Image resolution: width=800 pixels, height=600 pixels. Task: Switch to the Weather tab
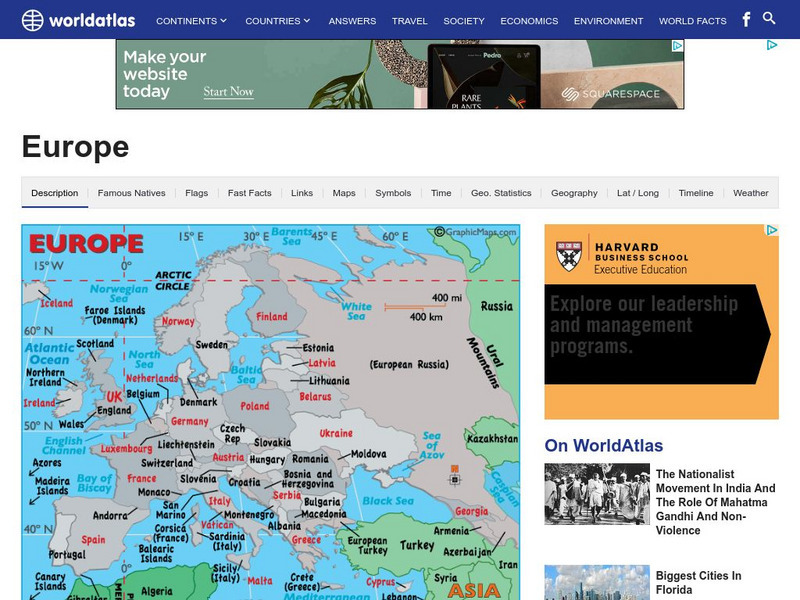click(x=753, y=192)
